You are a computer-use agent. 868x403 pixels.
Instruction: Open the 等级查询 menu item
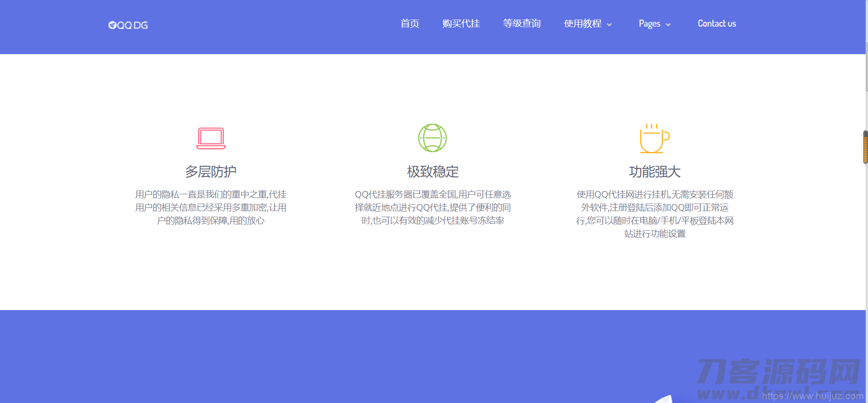[522, 23]
